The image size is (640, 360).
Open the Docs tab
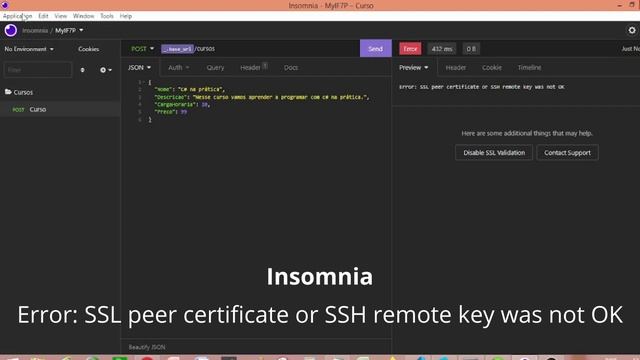(291, 67)
